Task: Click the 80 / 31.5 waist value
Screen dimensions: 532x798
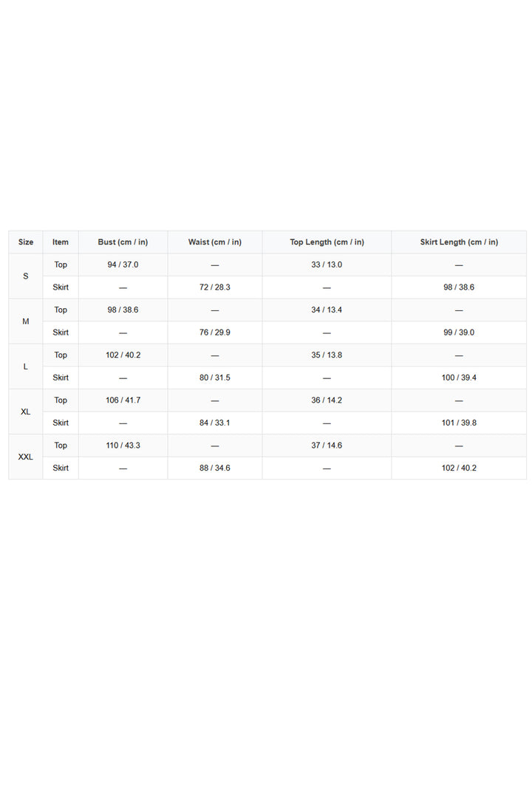Action: [x=215, y=378]
